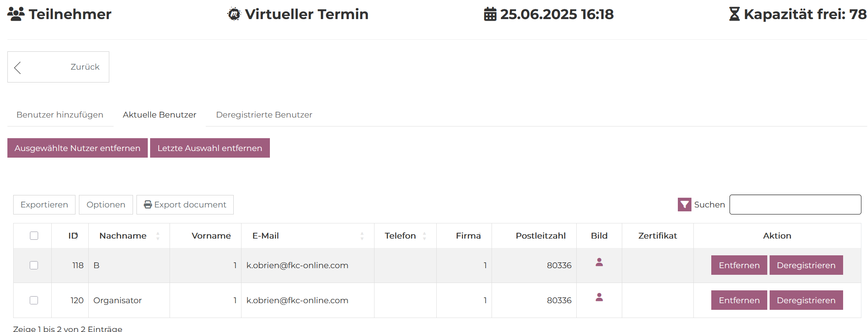
Task: Click the hourglass capacity icon
Action: click(734, 14)
